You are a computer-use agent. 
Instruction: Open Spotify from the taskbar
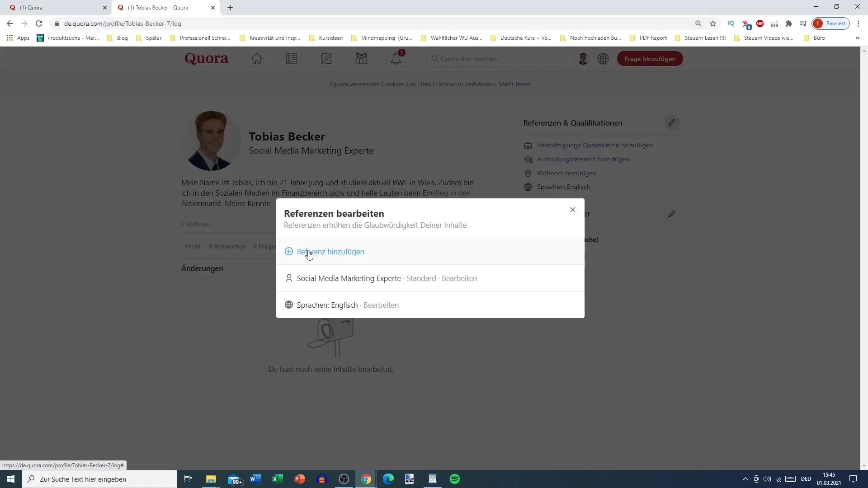(x=455, y=479)
